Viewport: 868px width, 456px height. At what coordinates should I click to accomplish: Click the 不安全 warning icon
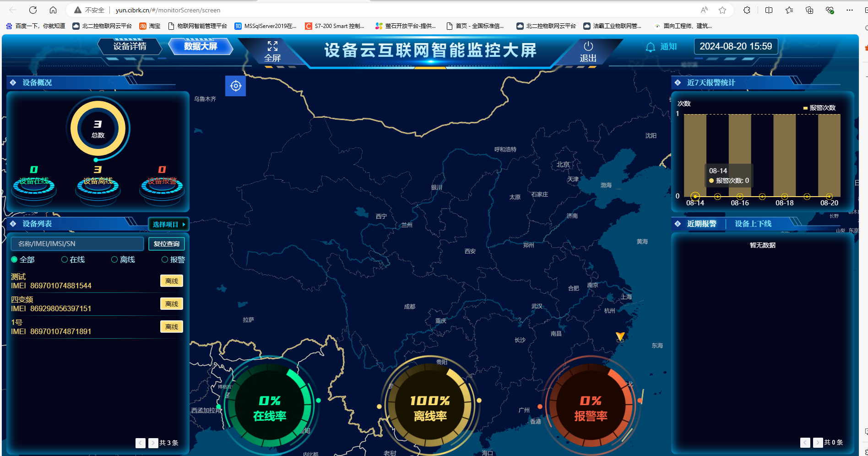click(78, 10)
